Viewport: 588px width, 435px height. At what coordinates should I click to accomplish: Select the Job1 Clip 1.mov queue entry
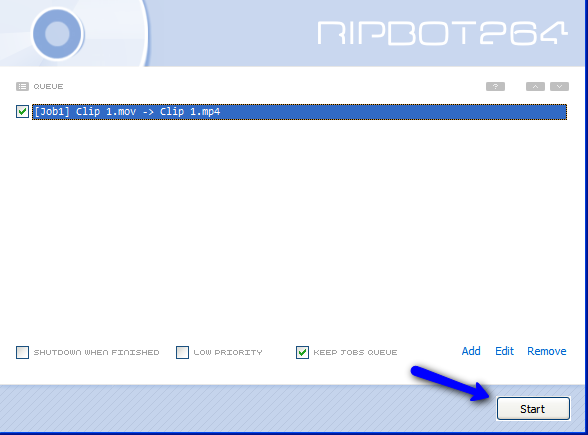click(299, 112)
